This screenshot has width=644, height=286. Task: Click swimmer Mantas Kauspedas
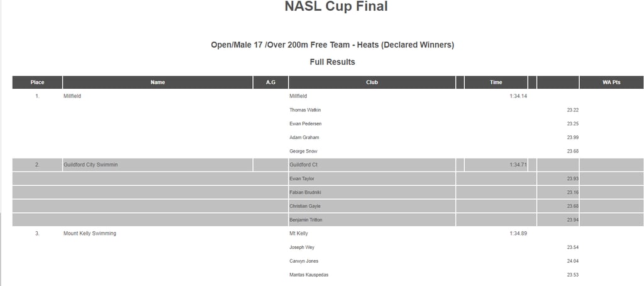coord(309,275)
